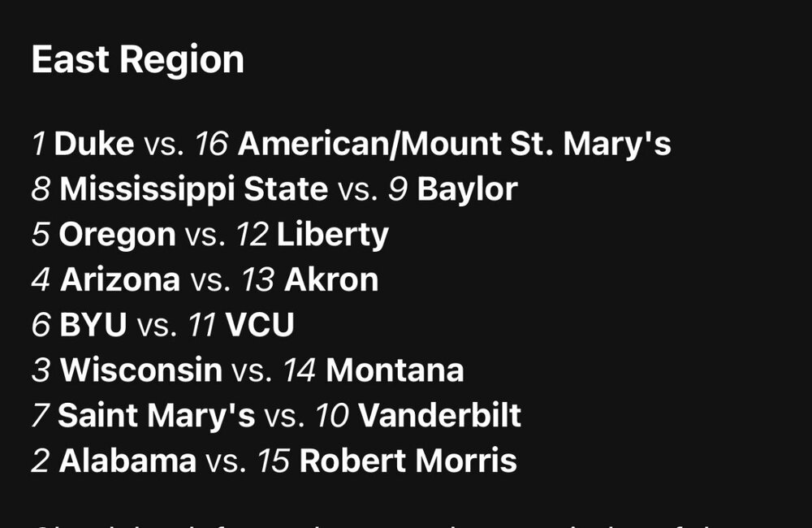Screen dimensions: 812x528
Task: Click the East Region heading
Action: coord(137,61)
